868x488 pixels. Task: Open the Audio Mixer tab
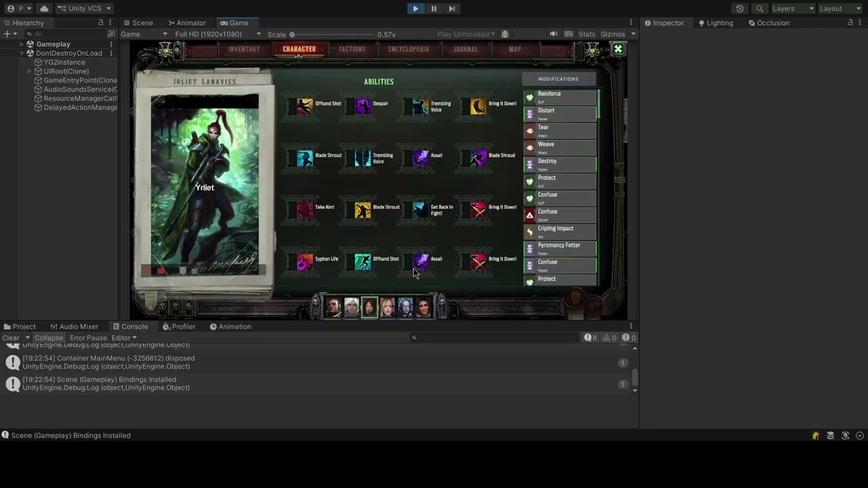pyautogui.click(x=74, y=327)
